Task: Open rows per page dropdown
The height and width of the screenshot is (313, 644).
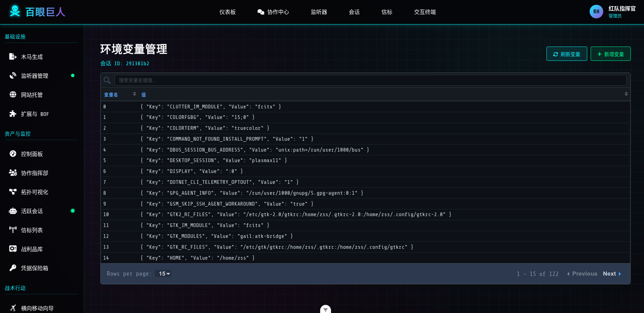Action: tap(164, 274)
